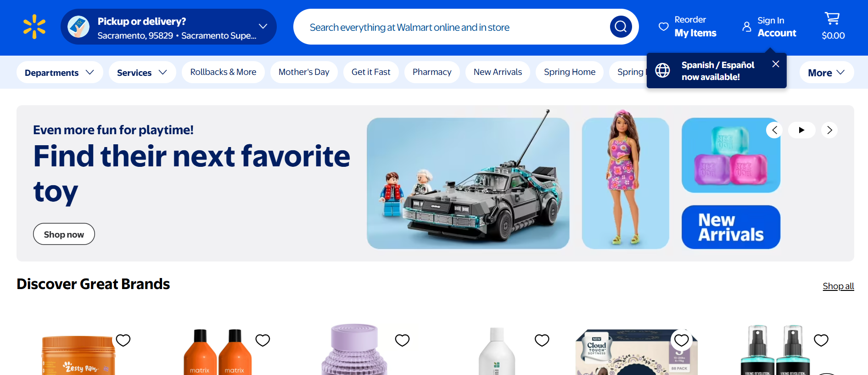Open the More navigation dropdown

[x=827, y=72]
